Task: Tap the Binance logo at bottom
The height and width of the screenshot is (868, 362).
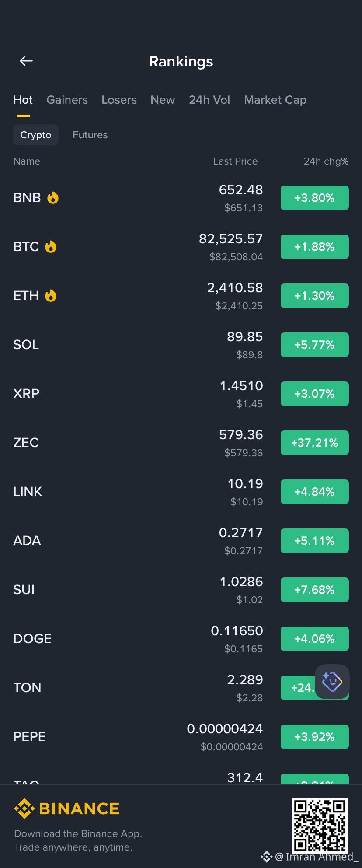Action: tap(66, 808)
